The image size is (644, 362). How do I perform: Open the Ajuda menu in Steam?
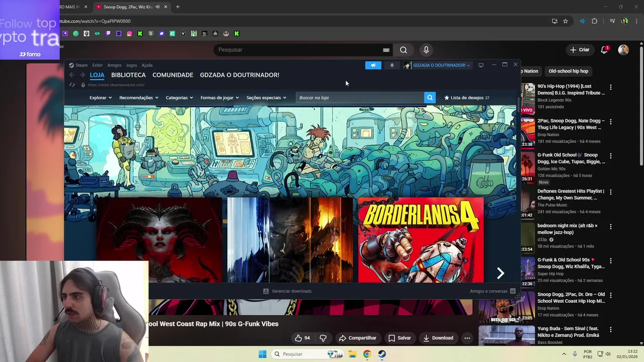click(147, 65)
